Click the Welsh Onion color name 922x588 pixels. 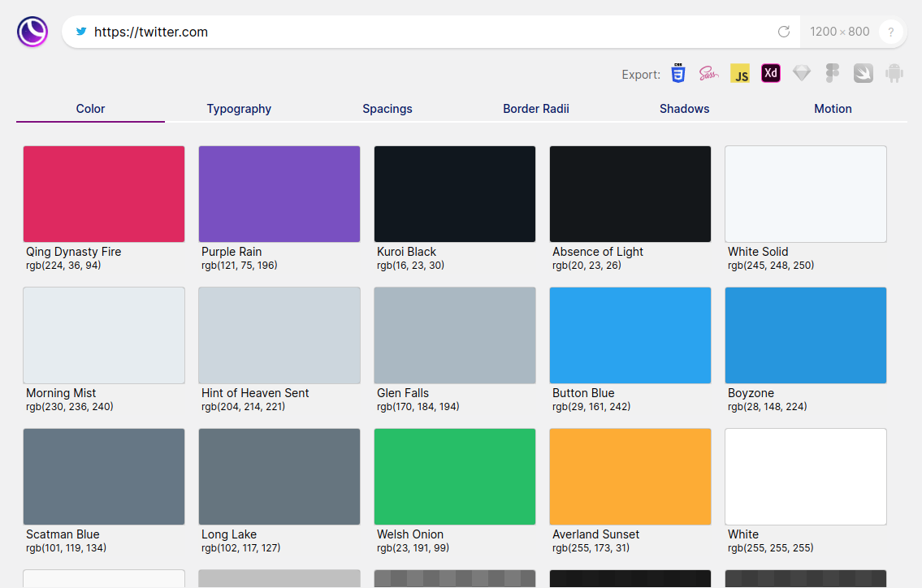coord(410,534)
